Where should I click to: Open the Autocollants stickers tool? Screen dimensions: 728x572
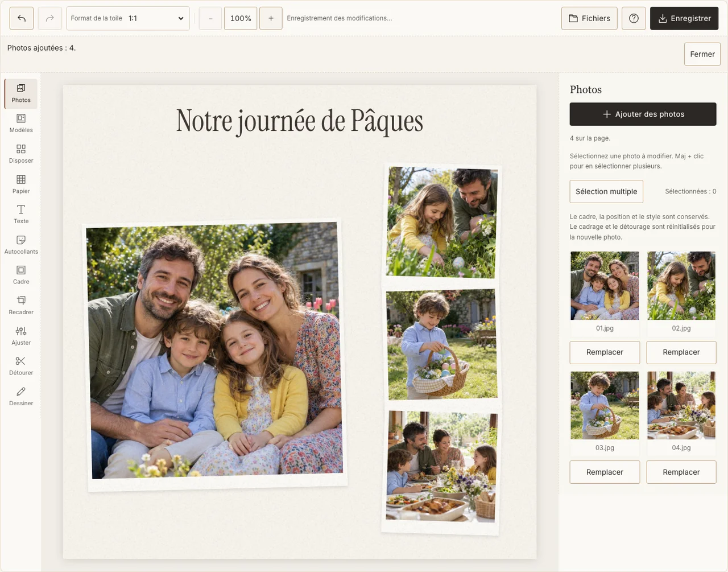21,245
